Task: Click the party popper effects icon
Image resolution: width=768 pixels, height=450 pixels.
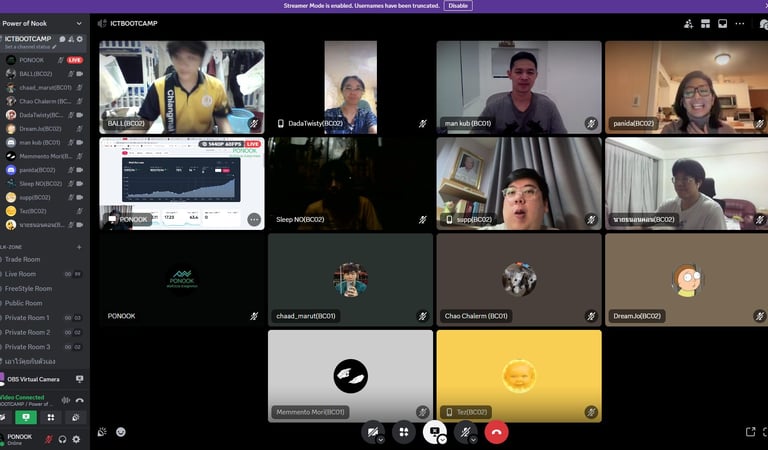Action: (102, 432)
